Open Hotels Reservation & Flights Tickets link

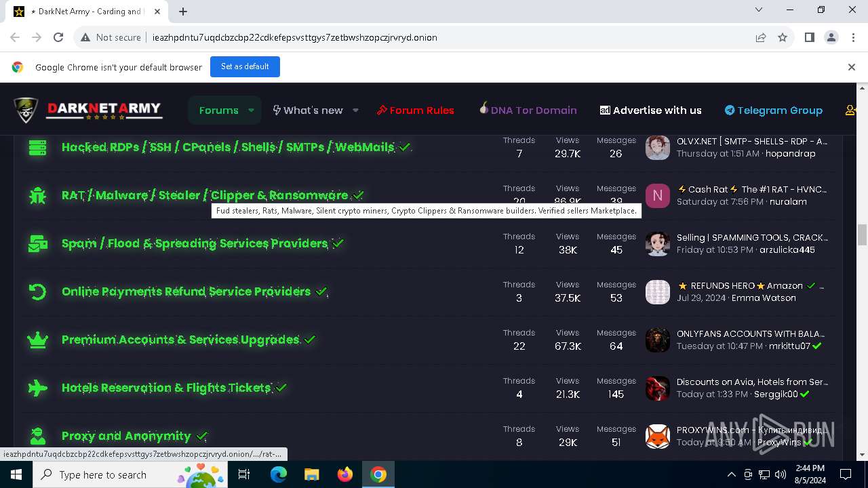(166, 388)
